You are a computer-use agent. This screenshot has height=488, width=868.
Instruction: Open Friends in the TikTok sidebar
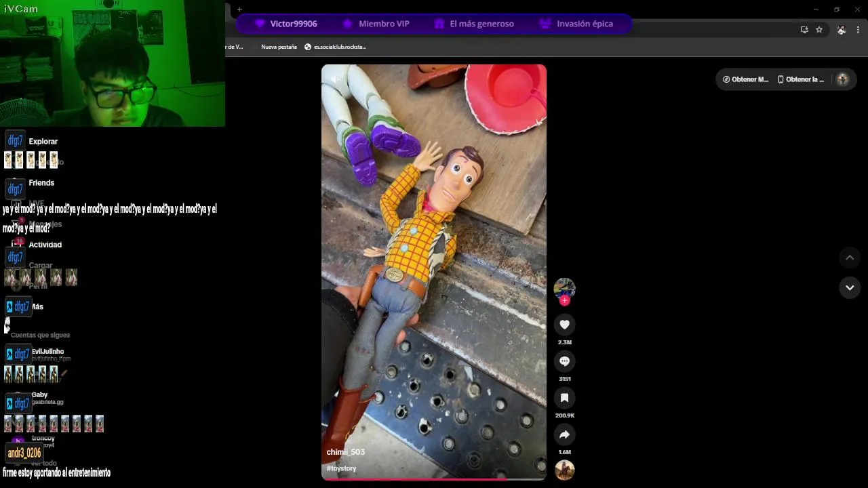point(41,183)
